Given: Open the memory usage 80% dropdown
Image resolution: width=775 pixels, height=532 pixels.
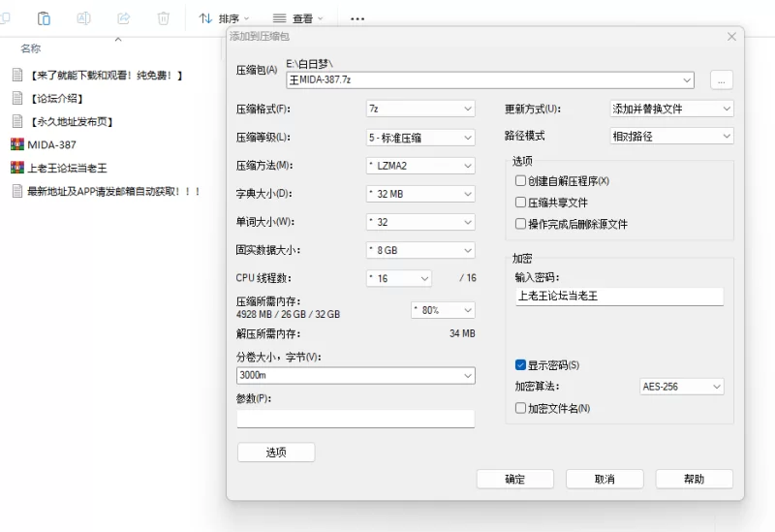Looking at the screenshot, I should pyautogui.click(x=443, y=310).
